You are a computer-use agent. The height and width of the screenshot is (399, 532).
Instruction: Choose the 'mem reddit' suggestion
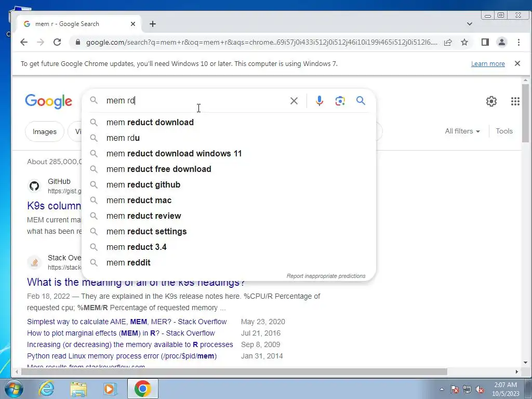(229, 262)
